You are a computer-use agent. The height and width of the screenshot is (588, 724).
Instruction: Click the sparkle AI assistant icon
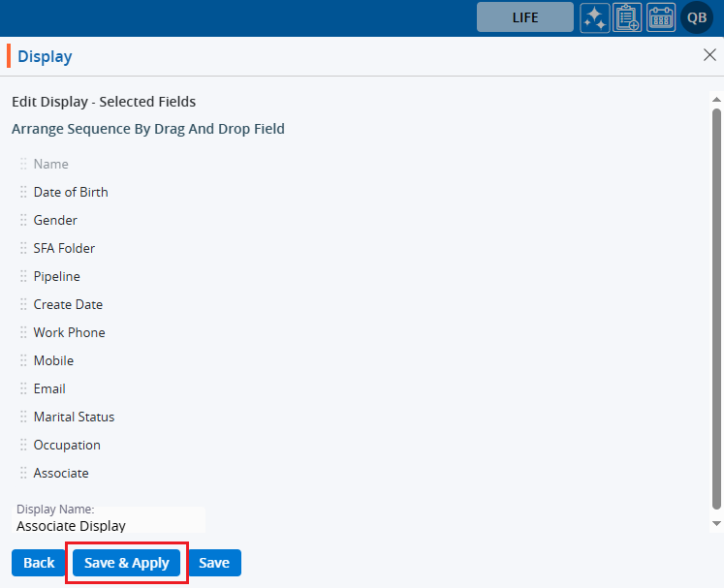click(595, 17)
